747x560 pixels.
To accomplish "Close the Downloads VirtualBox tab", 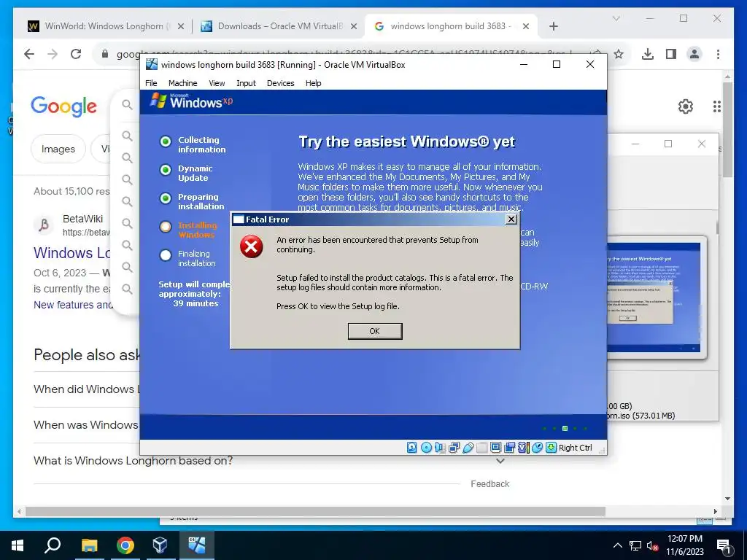I will pos(354,26).
